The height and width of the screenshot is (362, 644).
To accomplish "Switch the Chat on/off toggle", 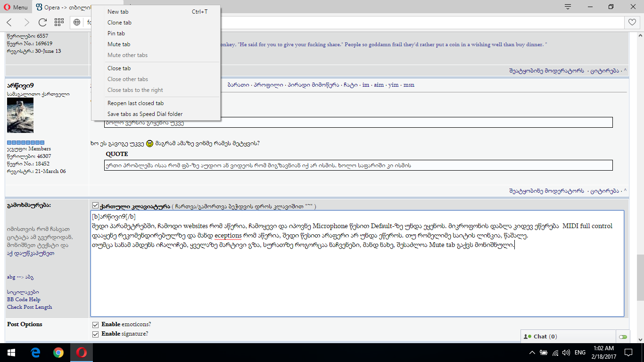I will coord(623,337).
